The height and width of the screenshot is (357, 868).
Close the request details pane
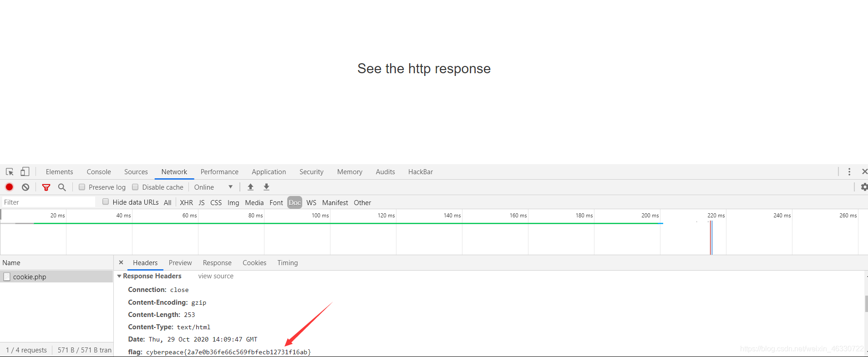[x=121, y=262]
